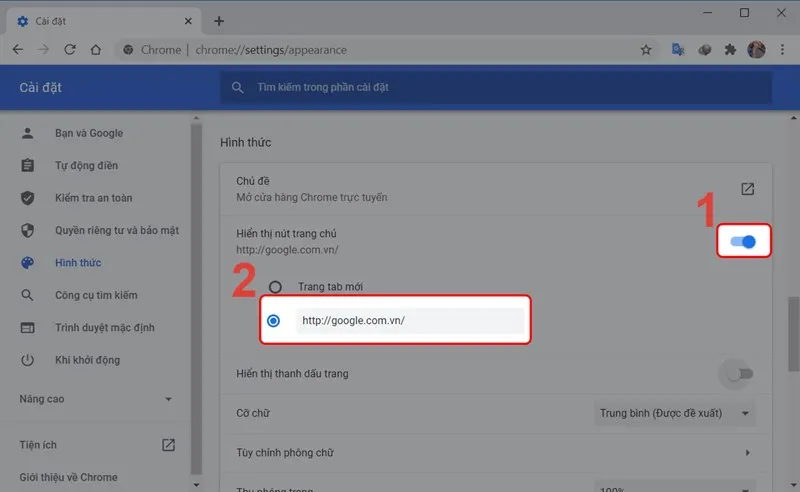
Task: Select the Trang tab mới radio option
Action: pos(275,287)
